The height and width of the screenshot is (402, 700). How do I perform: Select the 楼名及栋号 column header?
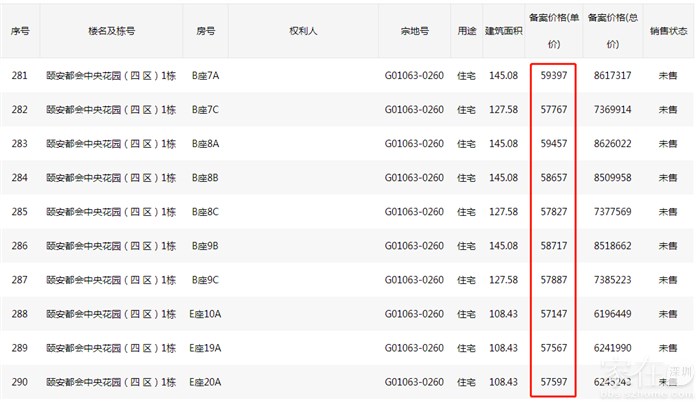pos(110,31)
